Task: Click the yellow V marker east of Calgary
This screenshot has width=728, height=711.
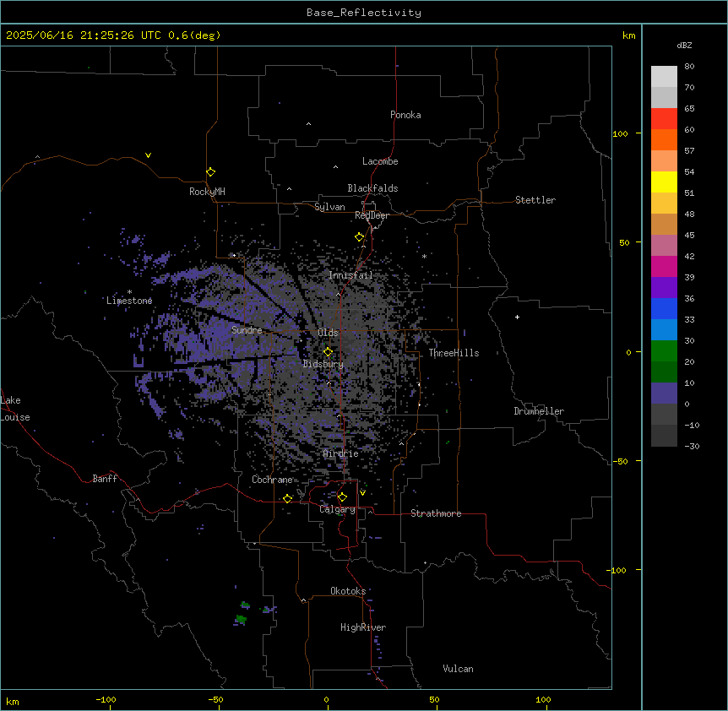Action: (362, 493)
